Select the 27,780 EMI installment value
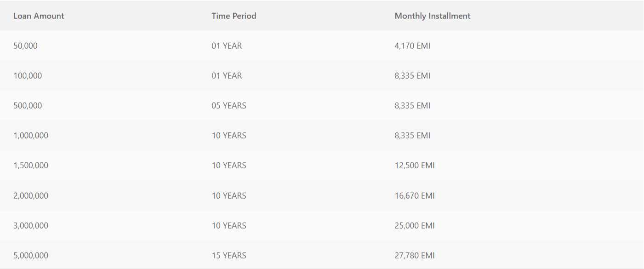Image resolution: width=644 pixels, height=269 pixels. pyautogui.click(x=414, y=255)
